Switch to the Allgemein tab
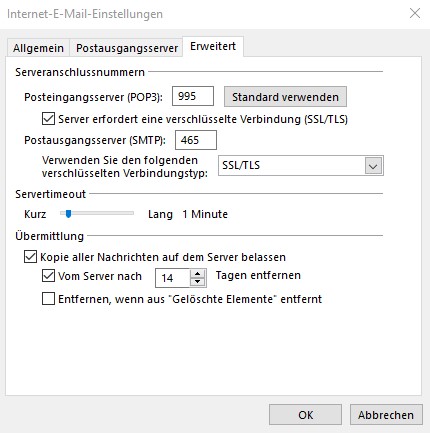Screen dimensions: 430x433 (x=38, y=48)
